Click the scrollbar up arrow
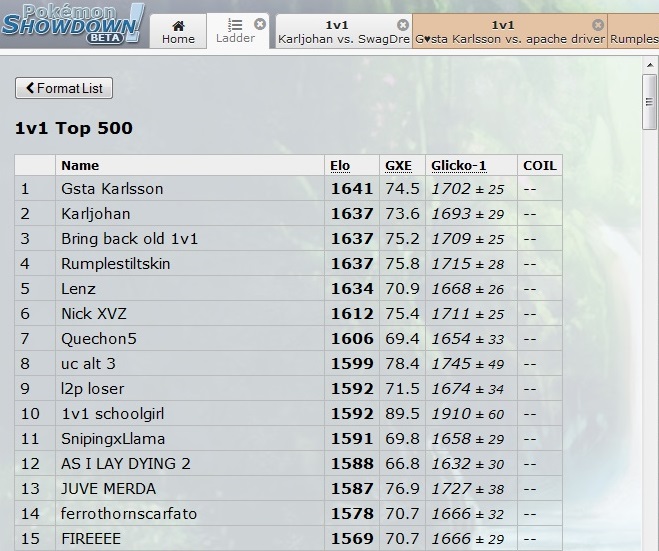 tap(649, 62)
